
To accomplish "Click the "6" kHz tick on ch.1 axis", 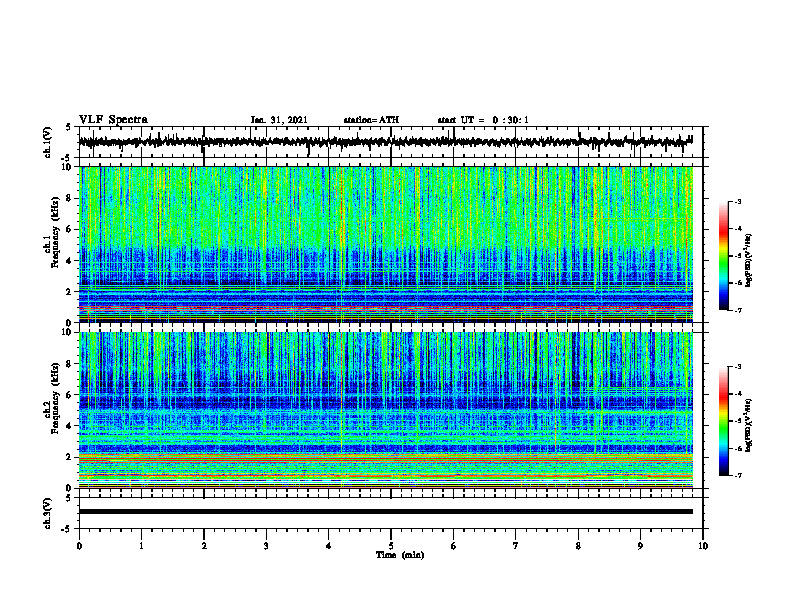I will pos(70,229).
